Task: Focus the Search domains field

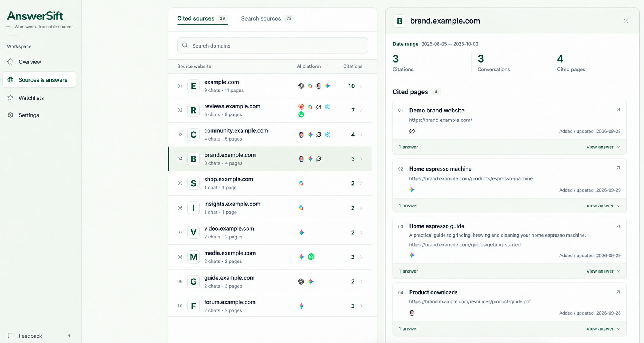Action: (x=272, y=45)
